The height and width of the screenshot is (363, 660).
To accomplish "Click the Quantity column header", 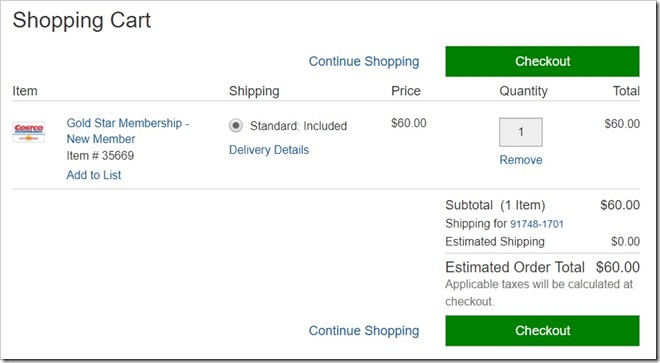I will coord(524,91).
